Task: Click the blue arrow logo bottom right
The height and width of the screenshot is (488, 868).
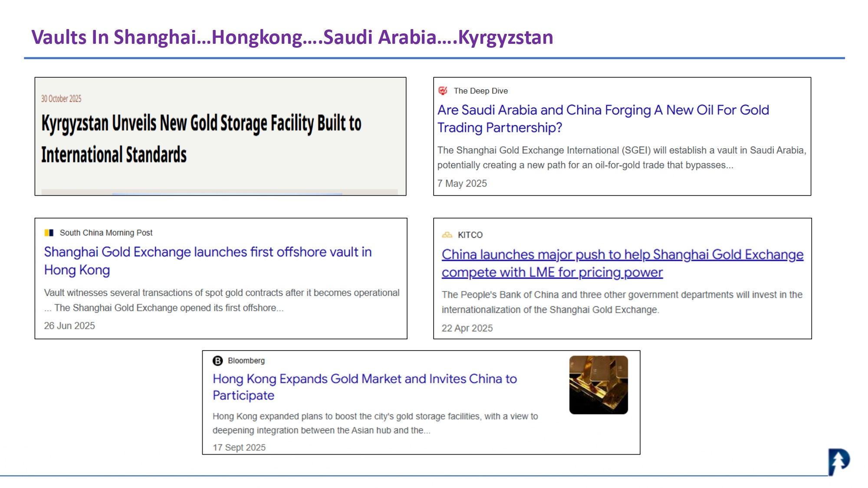Action: click(x=838, y=462)
